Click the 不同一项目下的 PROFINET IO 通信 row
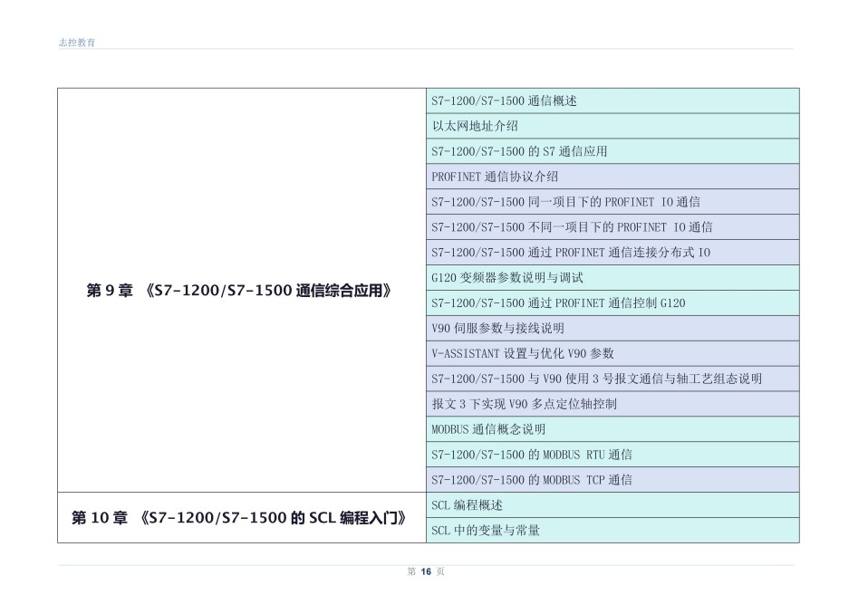This screenshot has height=614, width=868. tap(612, 226)
